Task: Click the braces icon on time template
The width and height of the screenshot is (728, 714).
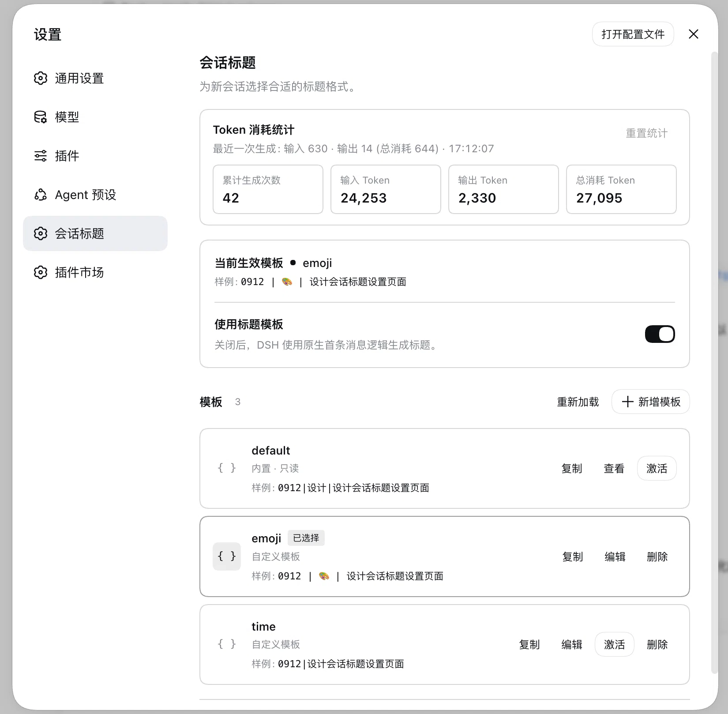Action: coord(227,644)
